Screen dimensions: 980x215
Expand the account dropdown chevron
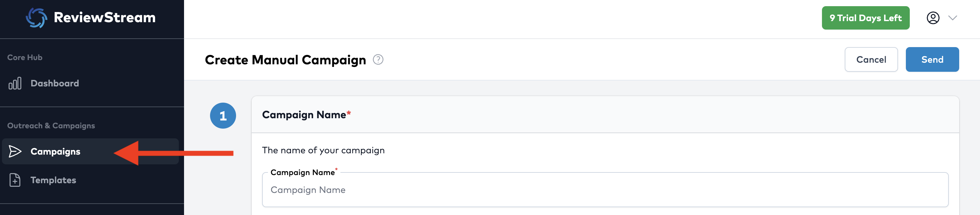tap(952, 18)
